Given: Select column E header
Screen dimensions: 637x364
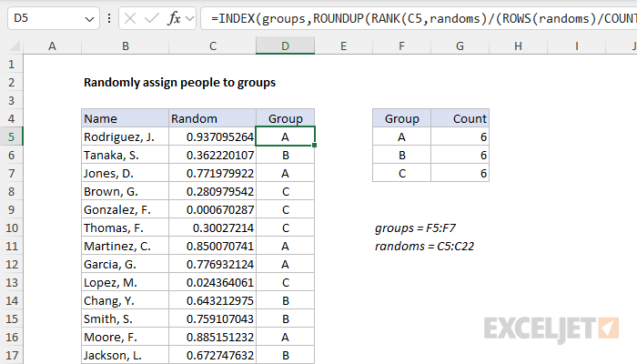Looking at the screenshot, I should [343, 45].
